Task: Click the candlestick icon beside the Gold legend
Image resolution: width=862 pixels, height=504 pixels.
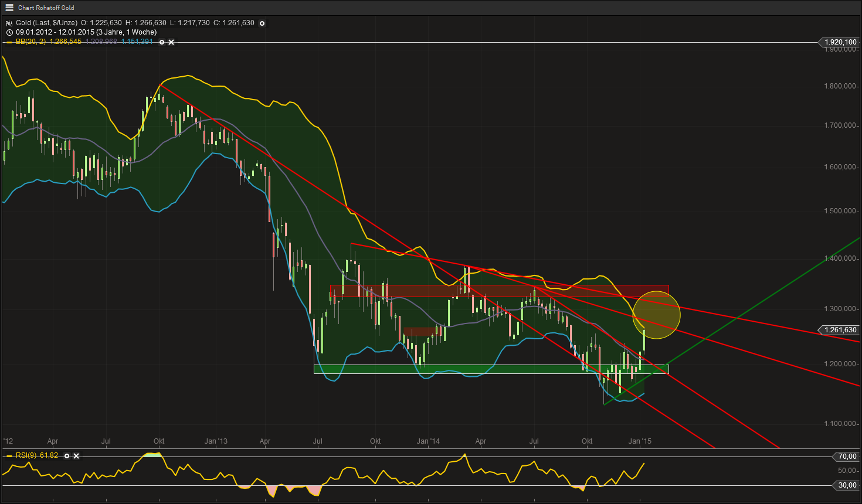Action: click(9, 23)
